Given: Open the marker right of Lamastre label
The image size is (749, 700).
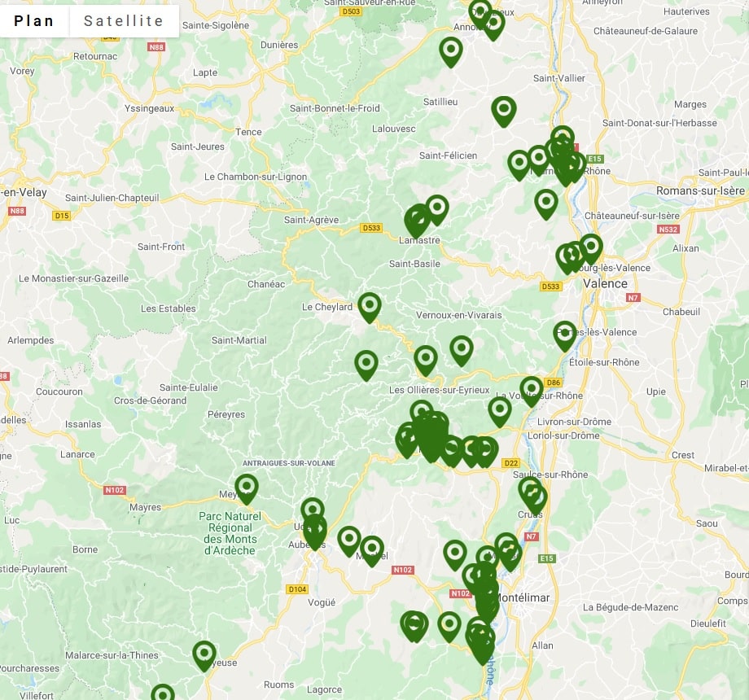Looking at the screenshot, I should pos(437,208).
